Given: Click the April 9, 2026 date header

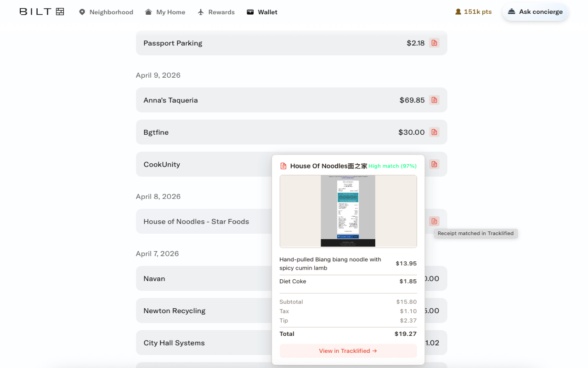Looking at the screenshot, I should coord(158,75).
